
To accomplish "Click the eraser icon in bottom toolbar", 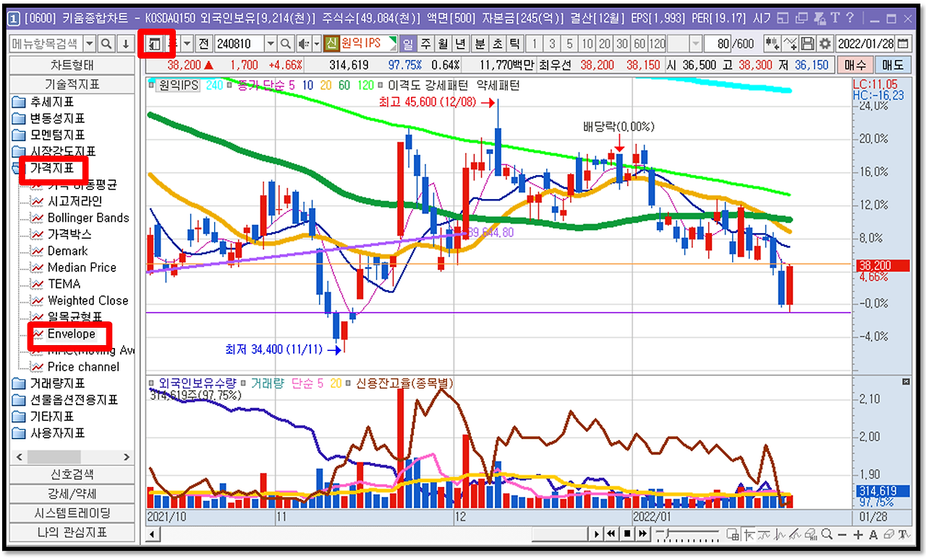I will point(889,535).
